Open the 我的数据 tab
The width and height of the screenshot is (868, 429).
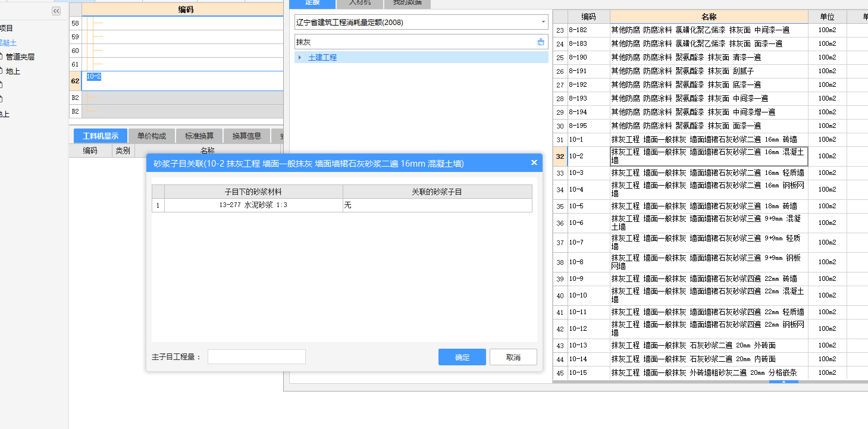coord(408,3)
